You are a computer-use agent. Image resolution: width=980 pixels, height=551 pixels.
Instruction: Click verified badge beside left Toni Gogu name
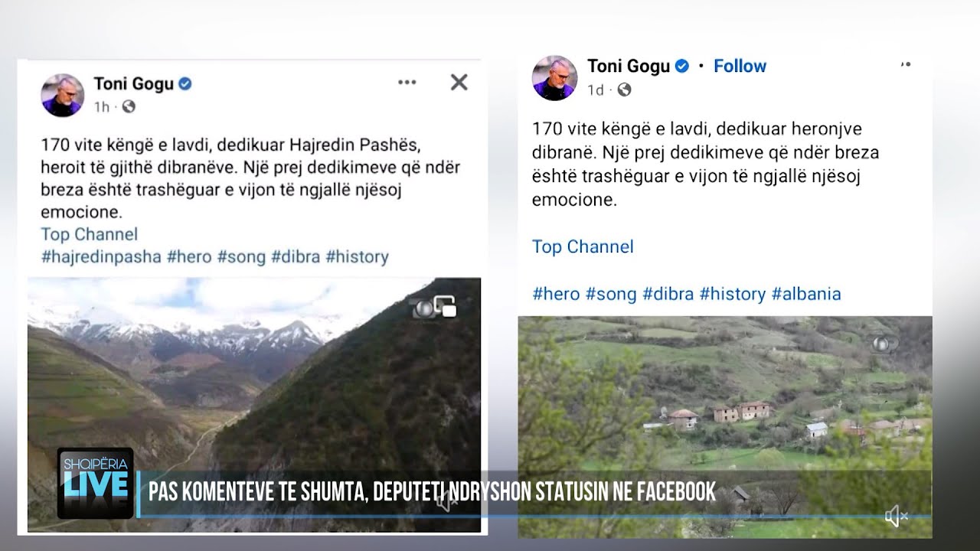pyautogui.click(x=185, y=84)
